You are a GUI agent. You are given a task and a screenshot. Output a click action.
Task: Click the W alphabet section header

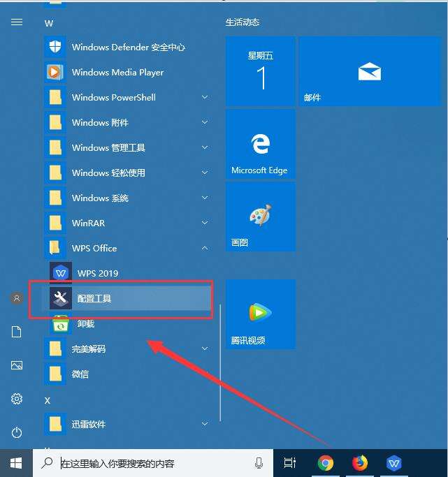(49, 24)
